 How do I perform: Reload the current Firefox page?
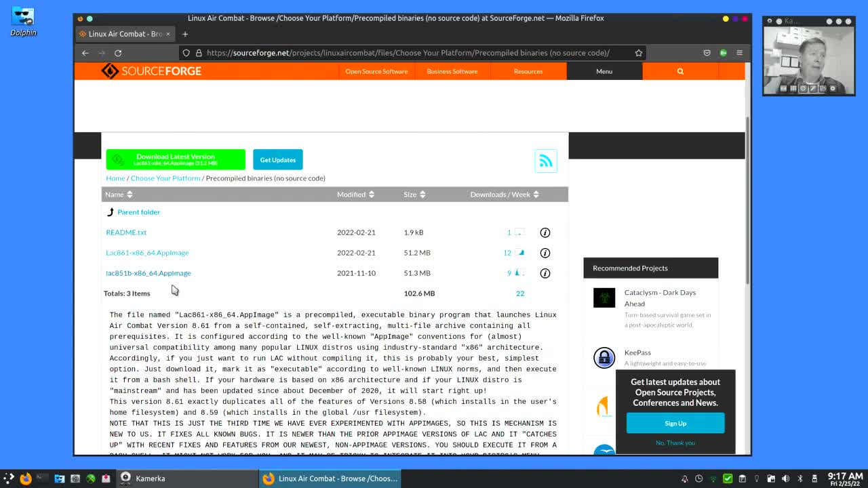[x=118, y=53]
